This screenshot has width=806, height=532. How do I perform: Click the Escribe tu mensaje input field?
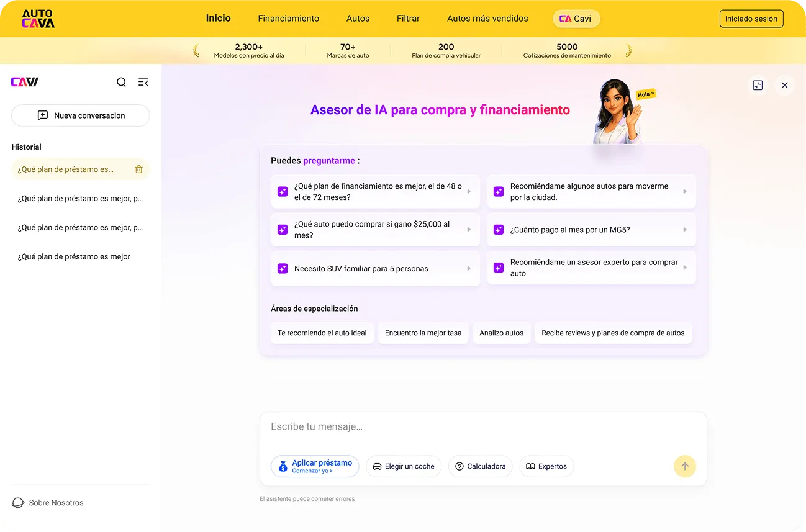tap(483, 427)
